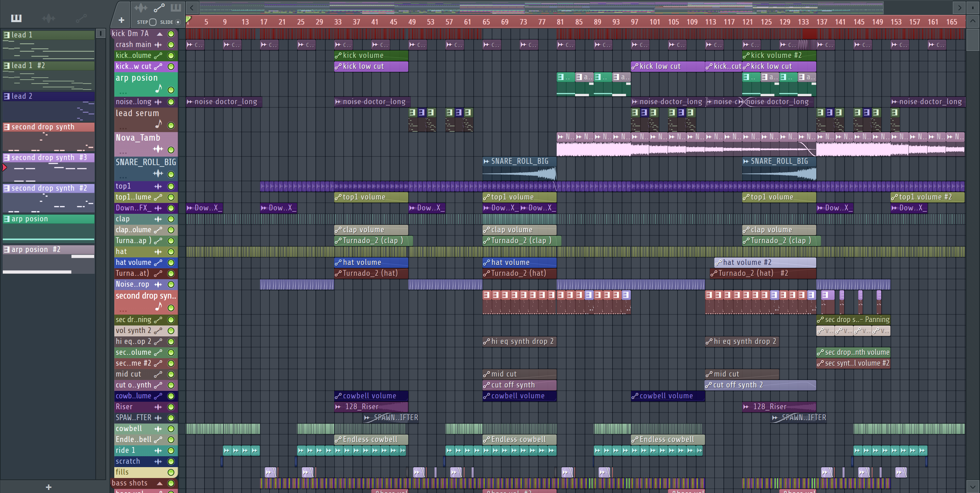Image resolution: width=980 pixels, height=493 pixels.
Task: Click SNARE_ROLL_BIG track audio icon
Action: [158, 174]
